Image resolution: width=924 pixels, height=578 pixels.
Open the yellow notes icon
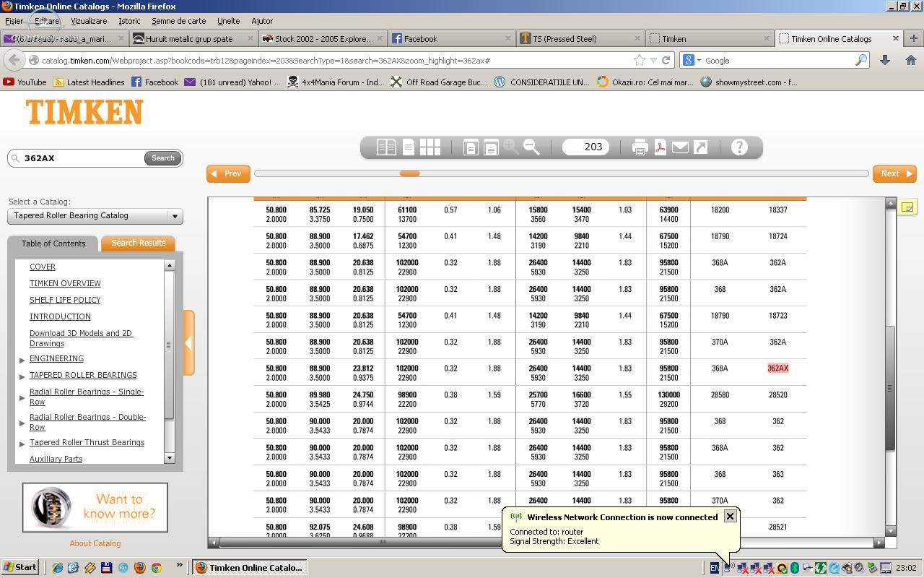tap(907, 208)
